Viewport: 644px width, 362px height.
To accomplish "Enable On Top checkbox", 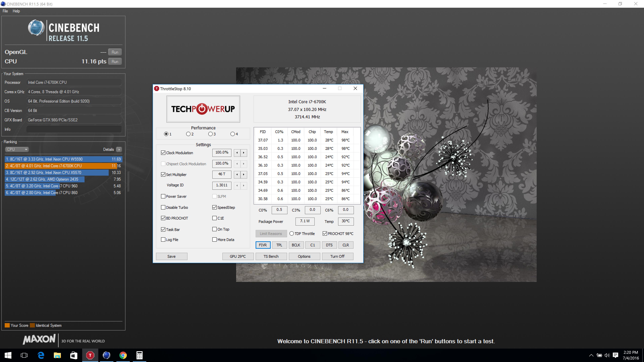I will 214,229.
